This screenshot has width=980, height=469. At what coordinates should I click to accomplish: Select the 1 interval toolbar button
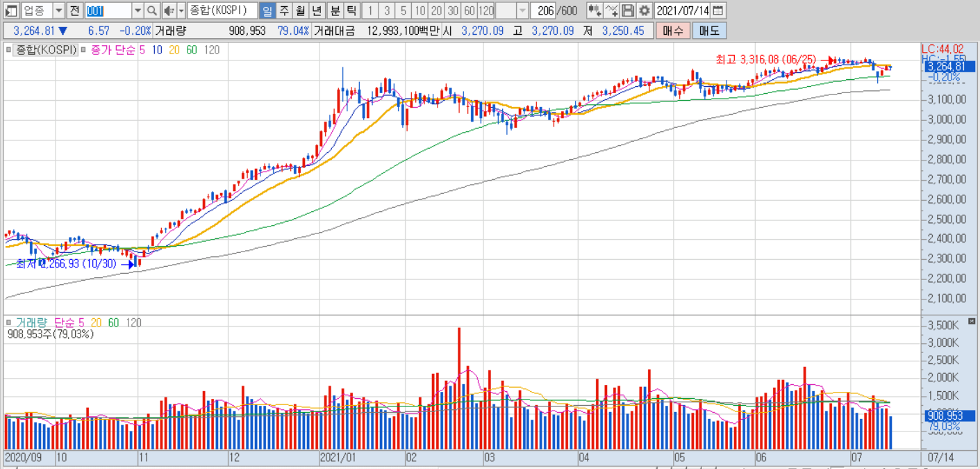pos(370,10)
